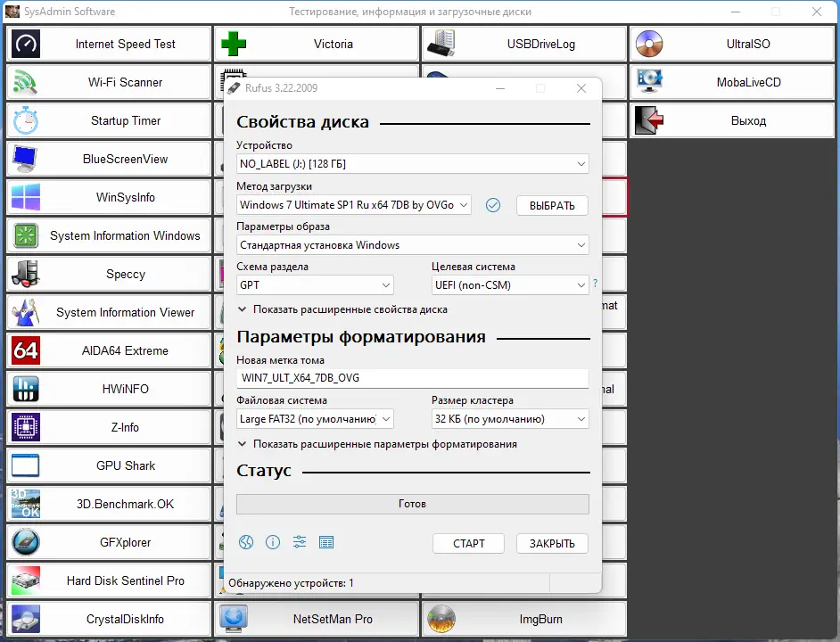
Task: Click the Готов status progress bar
Action: click(412, 503)
